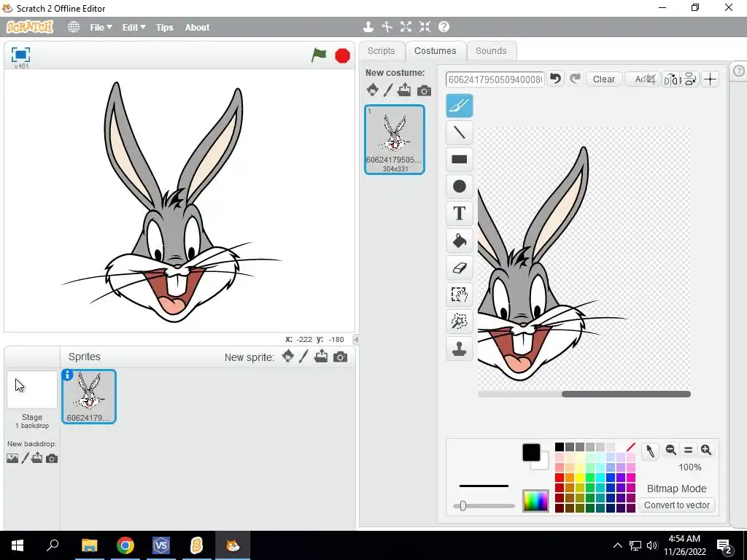Open the rainbow color picker swatch
Image resolution: width=747 pixels, height=560 pixels.
(x=535, y=500)
